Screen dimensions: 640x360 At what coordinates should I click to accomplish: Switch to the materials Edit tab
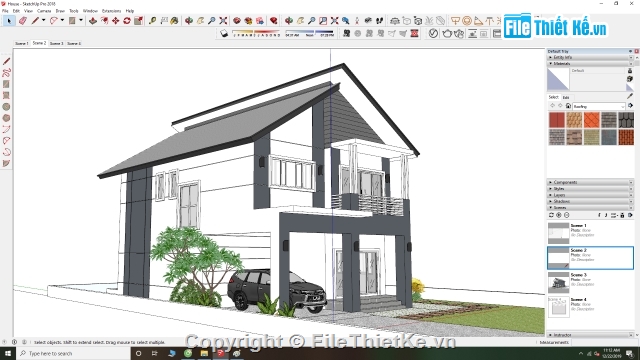pos(566,98)
